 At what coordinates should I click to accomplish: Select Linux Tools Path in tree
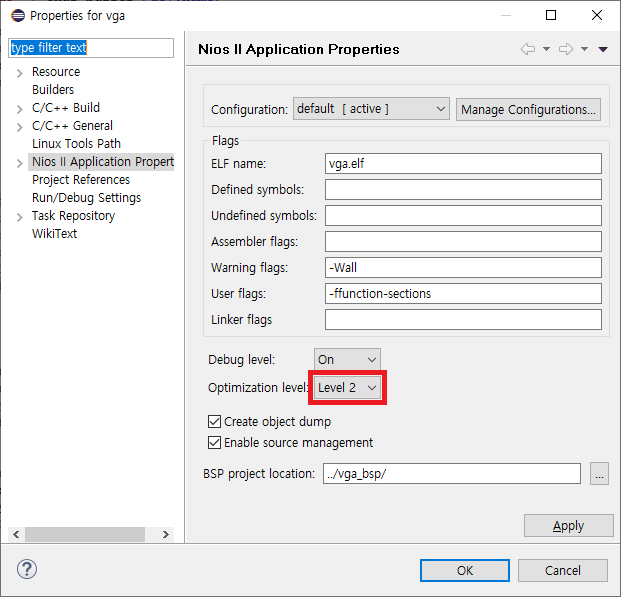coord(76,144)
